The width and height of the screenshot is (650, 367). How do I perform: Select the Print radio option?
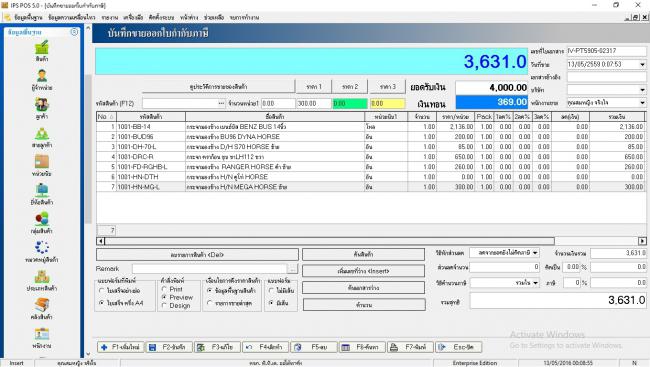coord(164,289)
